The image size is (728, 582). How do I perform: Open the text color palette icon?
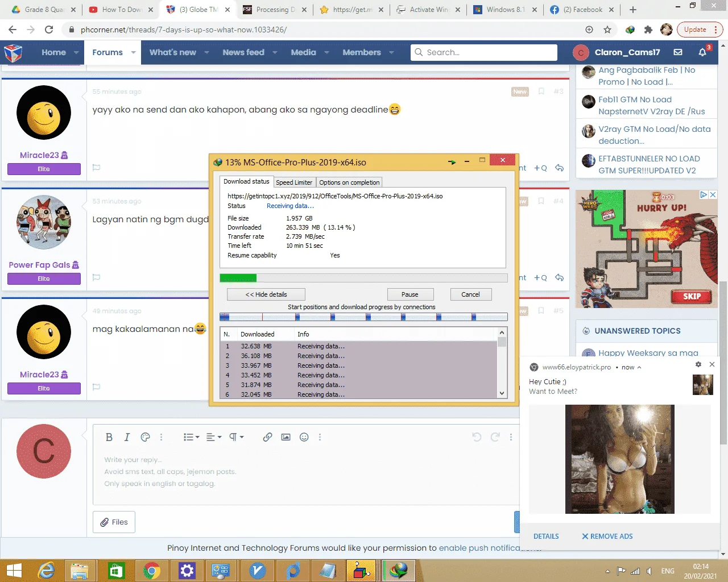point(146,437)
